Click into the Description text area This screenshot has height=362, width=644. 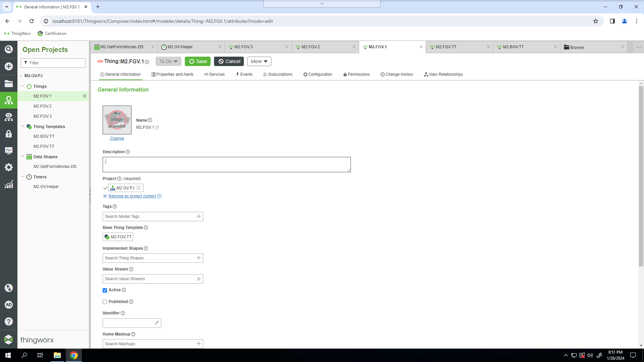pyautogui.click(x=227, y=165)
